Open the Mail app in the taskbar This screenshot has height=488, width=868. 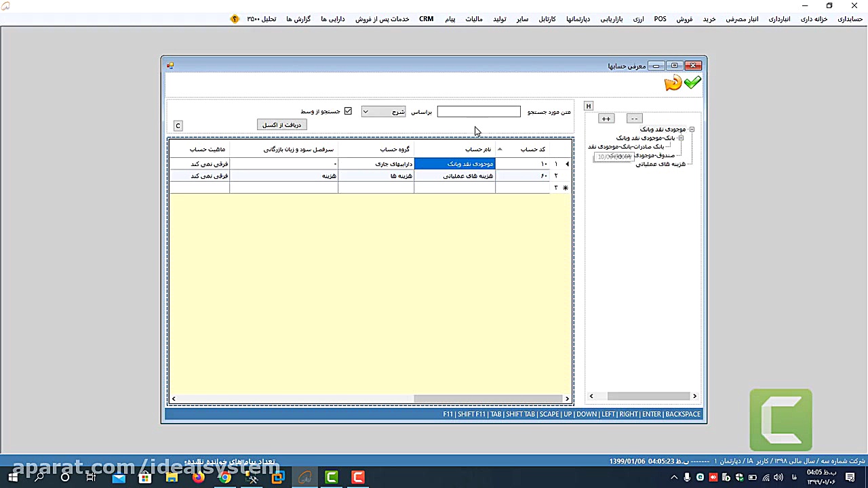pos(119,478)
